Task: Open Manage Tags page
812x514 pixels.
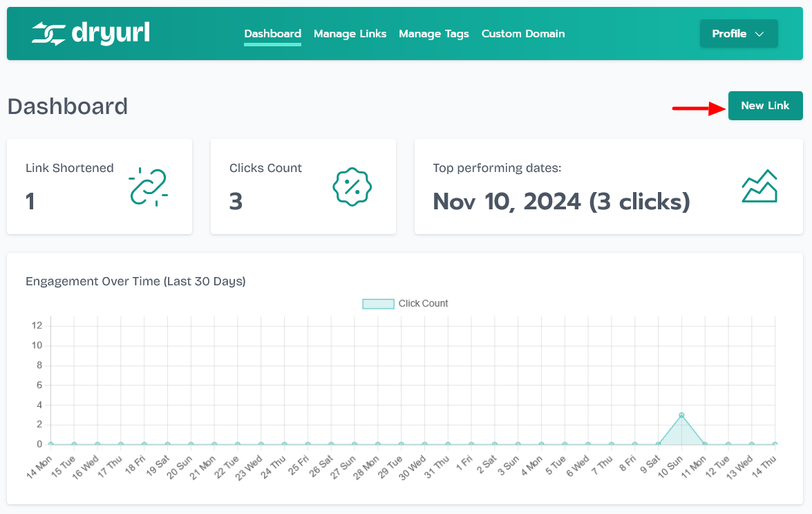Action: [434, 34]
